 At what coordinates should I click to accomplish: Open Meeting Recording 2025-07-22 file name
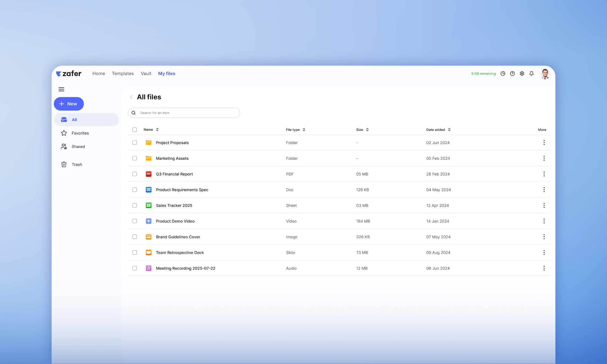185,268
